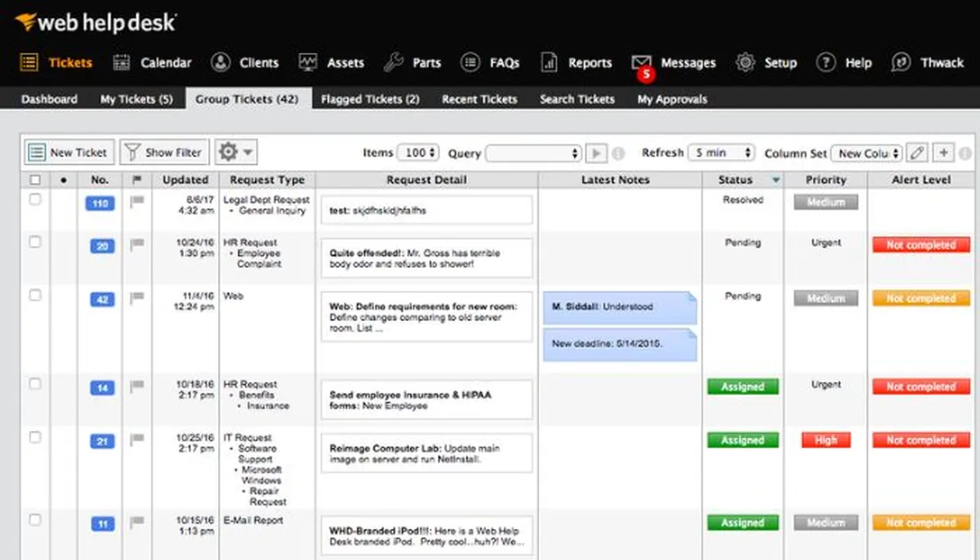Click the 'M. Siddall: Understood' note
Viewport: 980px width, 560px height.
(x=620, y=308)
